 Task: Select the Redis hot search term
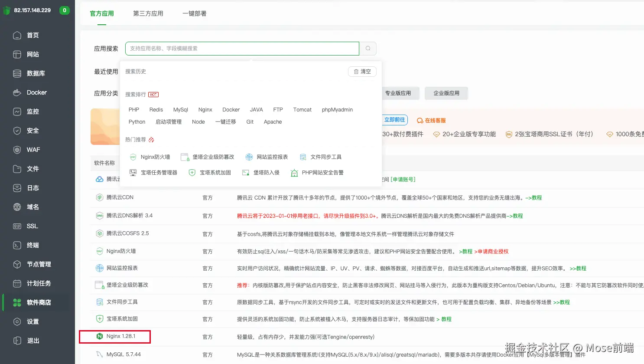point(156,110)
